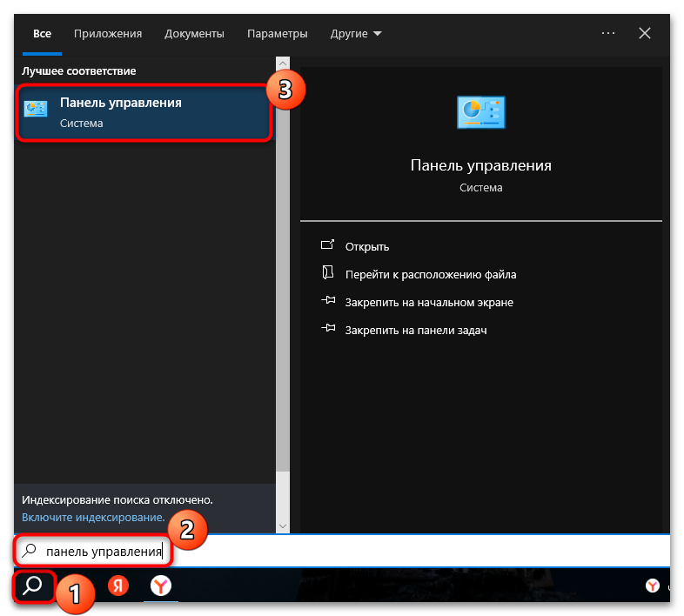Go to the Параметры tab

click(277, 34)
